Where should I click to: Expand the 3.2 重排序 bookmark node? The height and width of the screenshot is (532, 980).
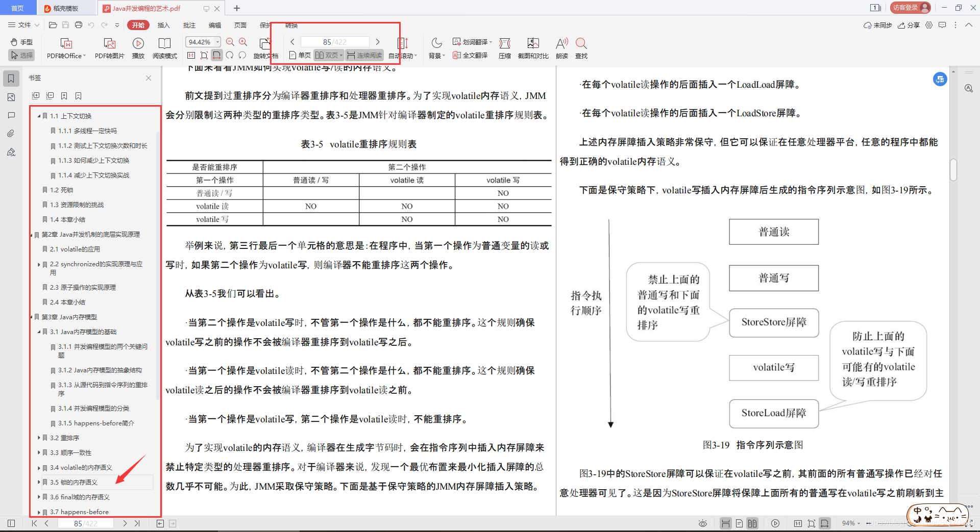(x=39, y=438)
